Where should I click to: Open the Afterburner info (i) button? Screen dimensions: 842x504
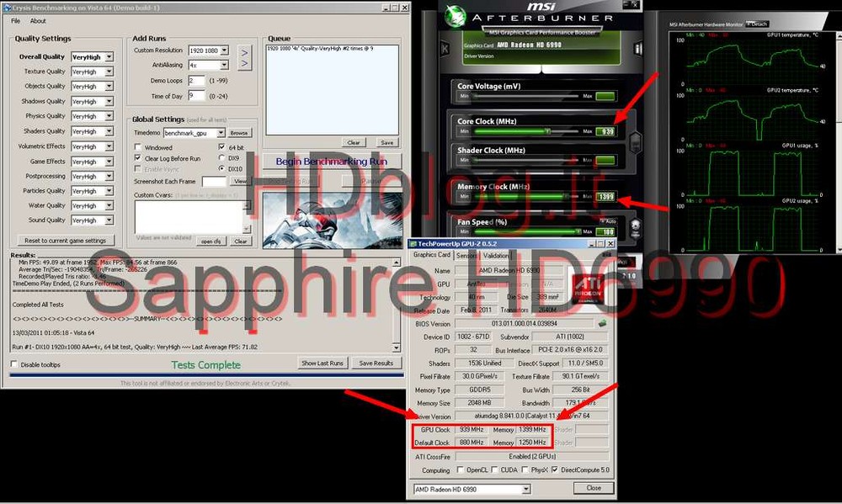coord(638,49)
